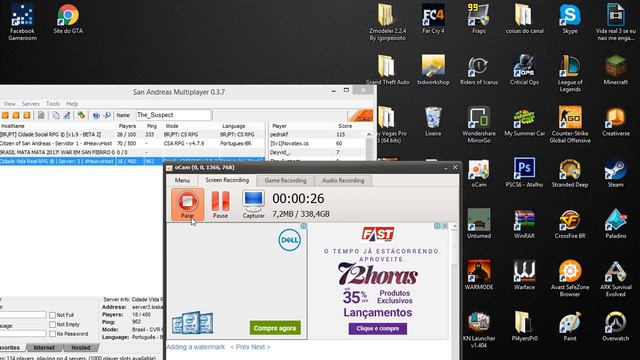Image resolution: width=640 pixels, height=360 pixels.
Task: Switch to the Internet server tab
Action: tap(44, 348)
